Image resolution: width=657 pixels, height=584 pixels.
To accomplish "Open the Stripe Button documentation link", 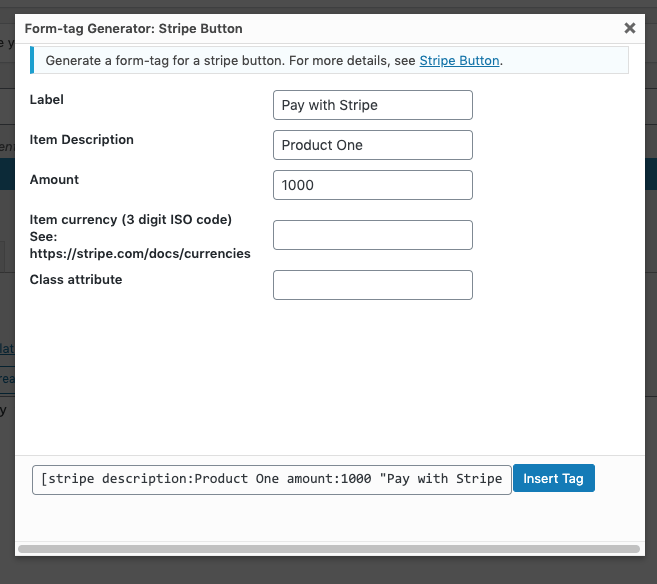I will [x=459, y=61].
